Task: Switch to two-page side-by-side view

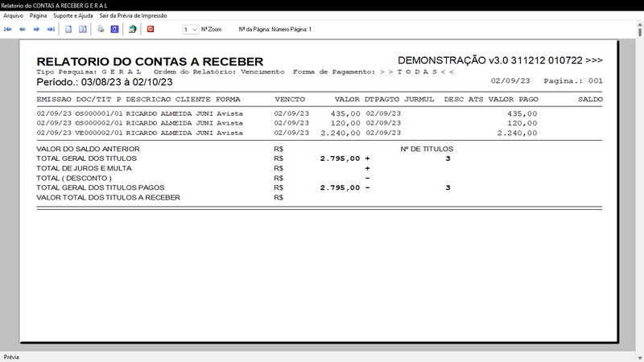Action: coord(82,29)
